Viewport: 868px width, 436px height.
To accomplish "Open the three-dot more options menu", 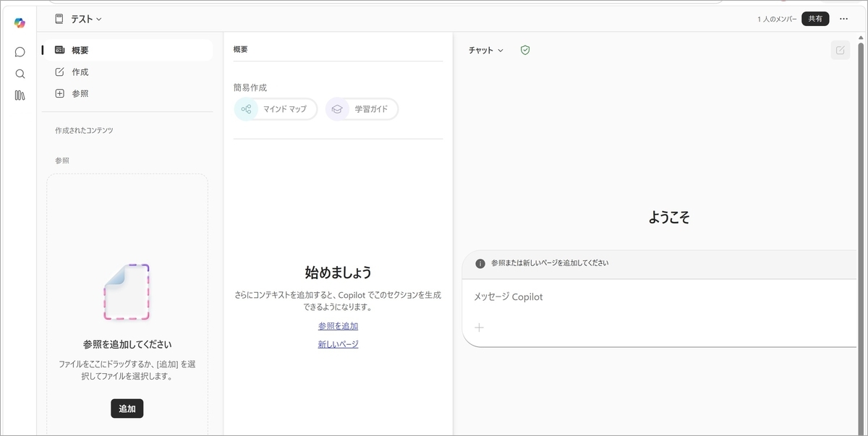I will (843, 19).
